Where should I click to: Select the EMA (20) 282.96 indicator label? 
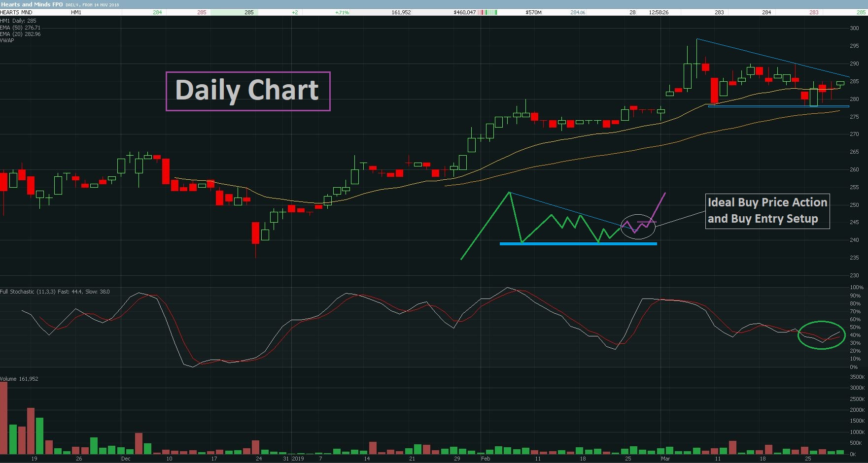point(20,34)
